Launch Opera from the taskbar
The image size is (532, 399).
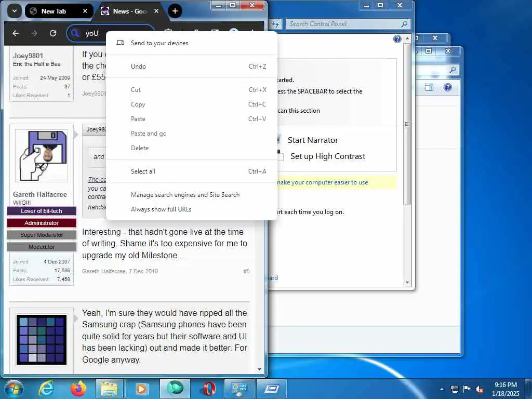click(x=208, y=389)
